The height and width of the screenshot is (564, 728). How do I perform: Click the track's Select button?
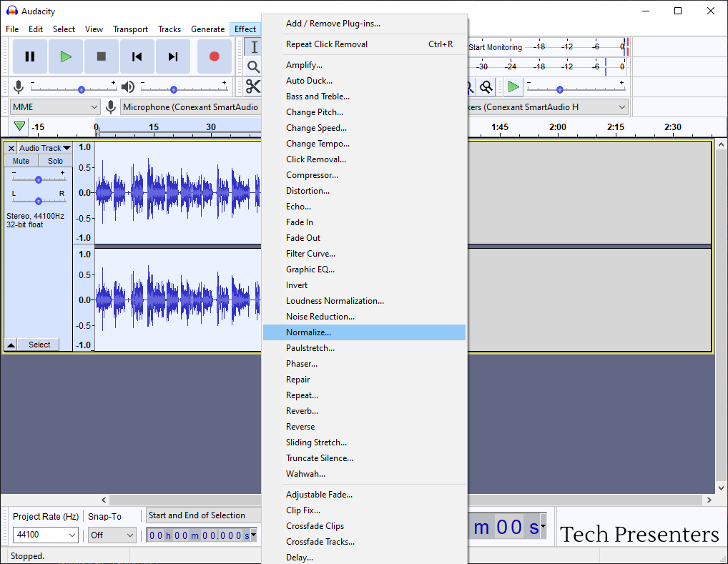[x=39, y=345]
